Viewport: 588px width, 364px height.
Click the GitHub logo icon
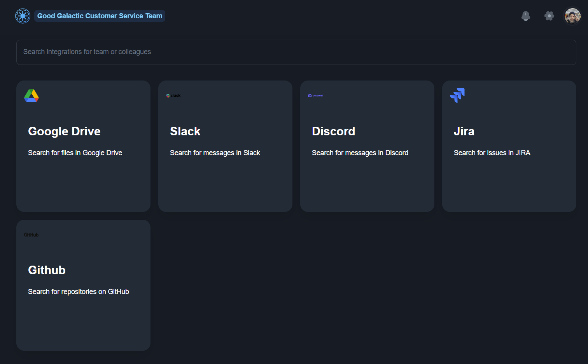click(31, 235)
